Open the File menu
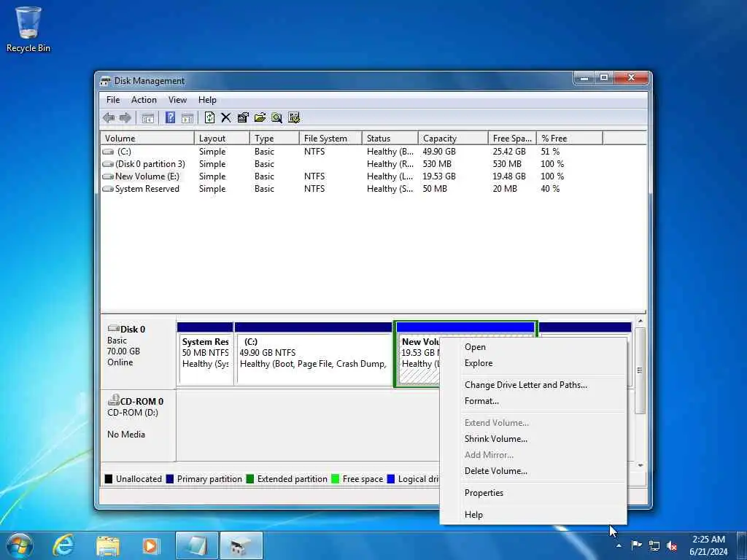The width and height of the screenshot is (747, 560). tap(113, 99)
